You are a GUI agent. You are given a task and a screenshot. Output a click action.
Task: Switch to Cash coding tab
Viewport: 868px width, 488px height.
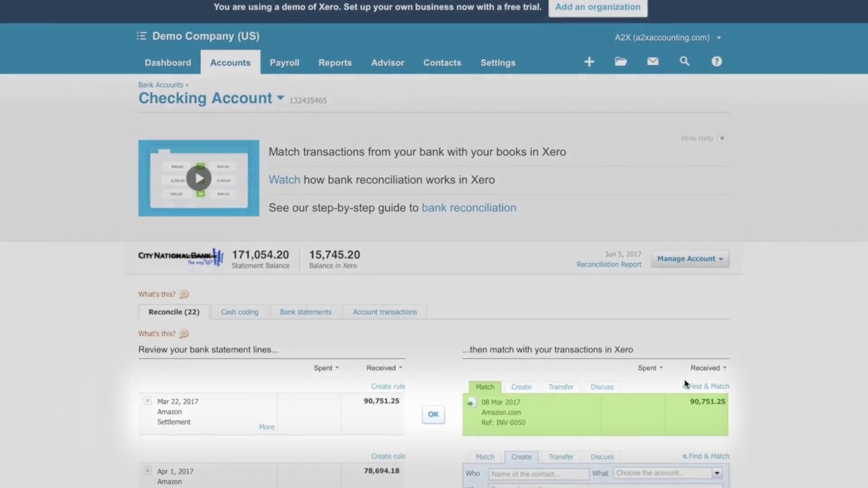239,312
